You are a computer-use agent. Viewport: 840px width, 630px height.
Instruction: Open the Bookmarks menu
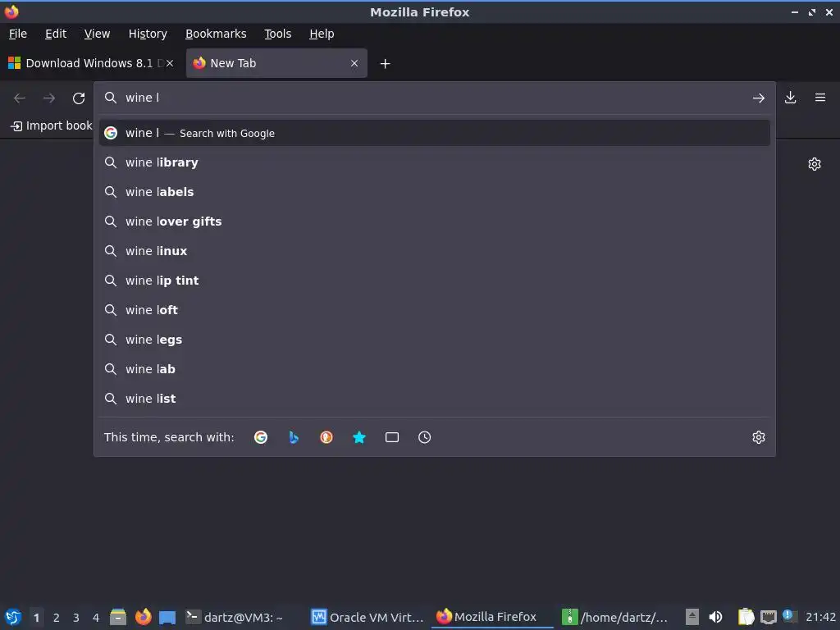[216, 34]
